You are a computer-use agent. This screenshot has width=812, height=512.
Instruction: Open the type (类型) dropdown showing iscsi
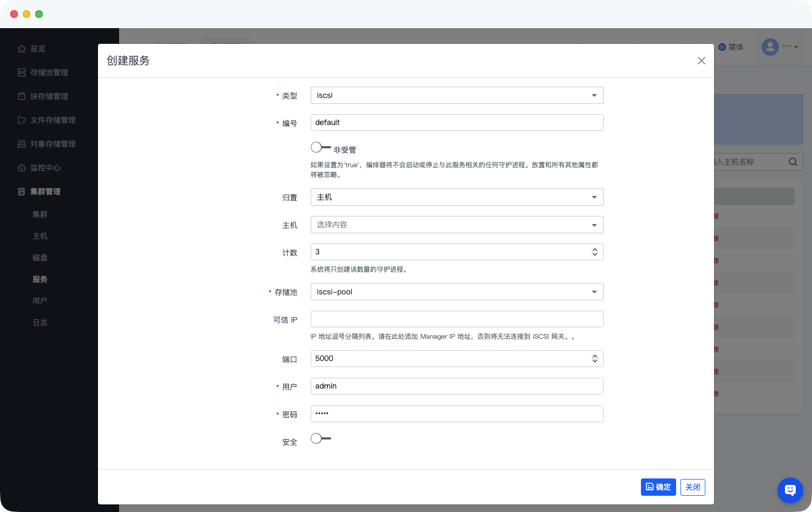[x=456, y=95]
